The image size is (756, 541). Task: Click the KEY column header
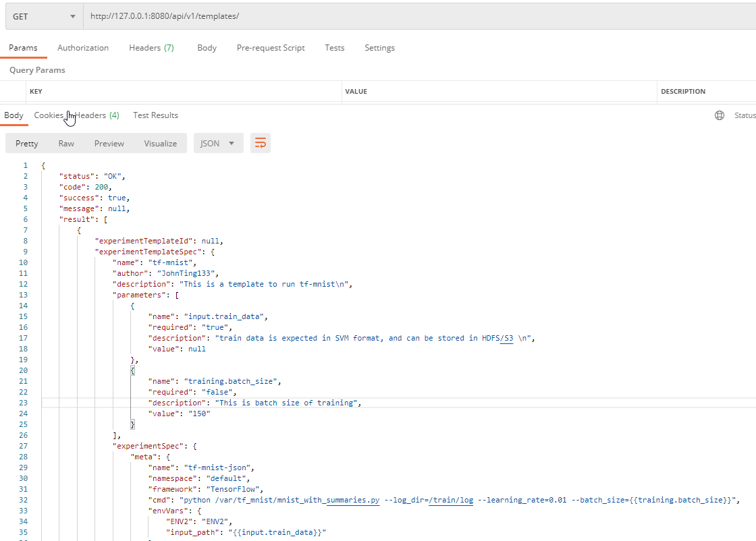pos(36,91)
